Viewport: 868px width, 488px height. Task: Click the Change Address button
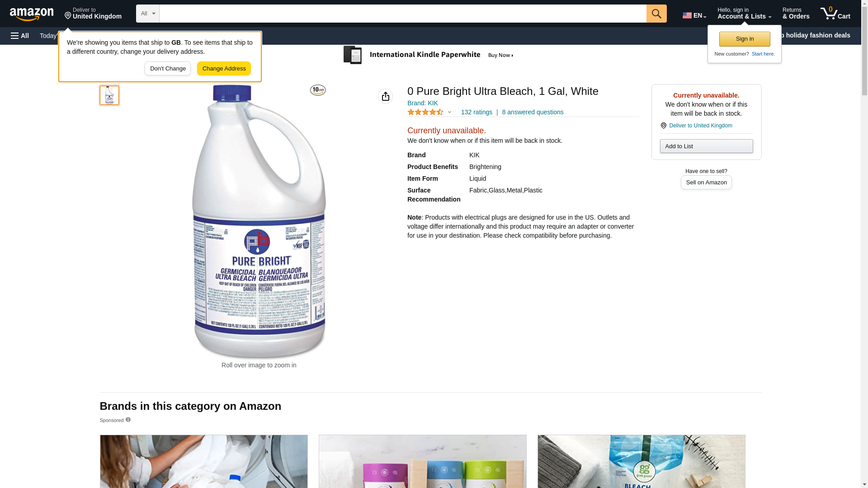(x=224, y=69)
